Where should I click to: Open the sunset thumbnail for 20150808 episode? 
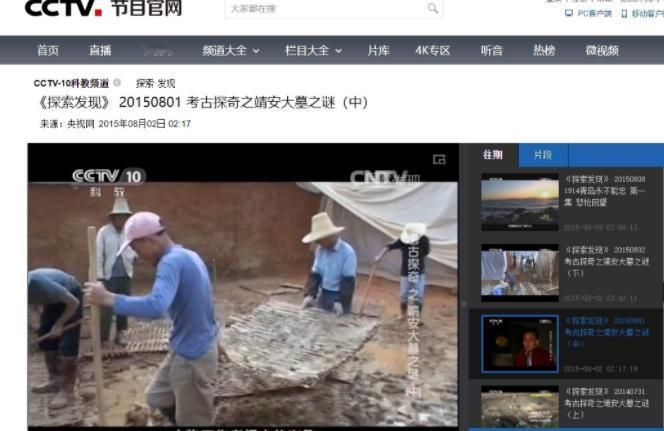click(520, 202)
